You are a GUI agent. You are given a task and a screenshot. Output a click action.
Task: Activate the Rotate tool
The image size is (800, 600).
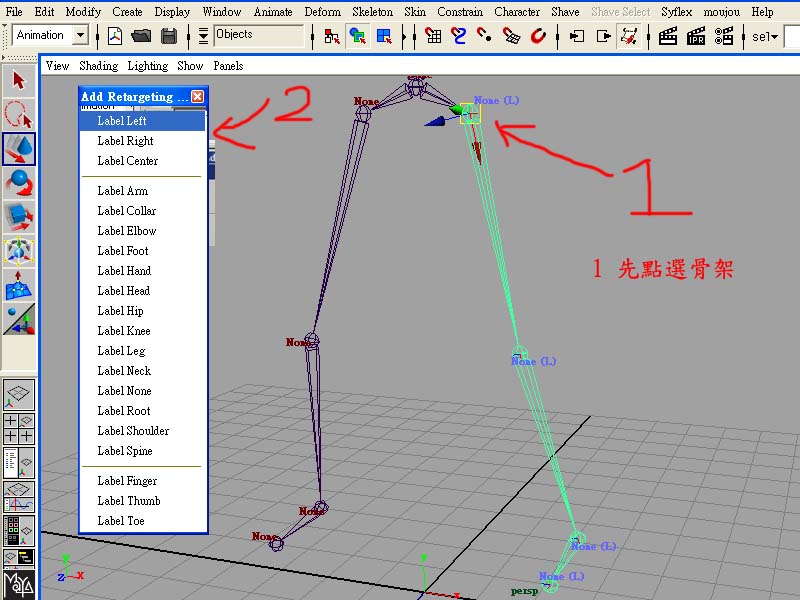[x=19, y=183]
